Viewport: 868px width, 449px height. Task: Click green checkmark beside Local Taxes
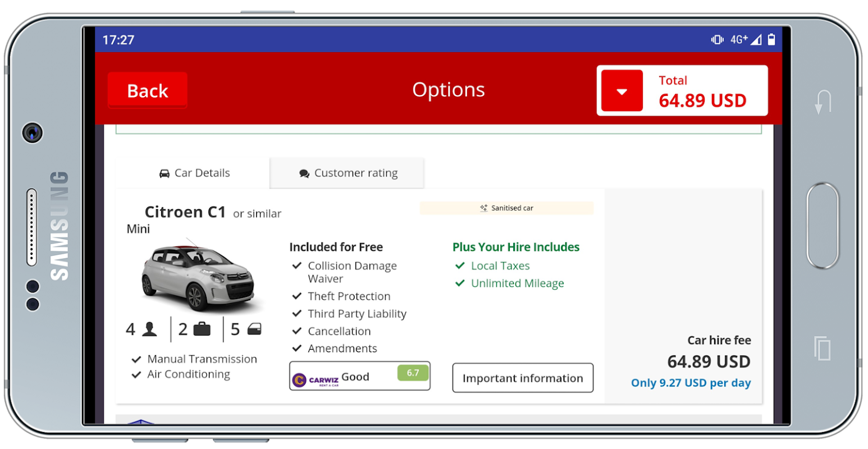point(460,265)
